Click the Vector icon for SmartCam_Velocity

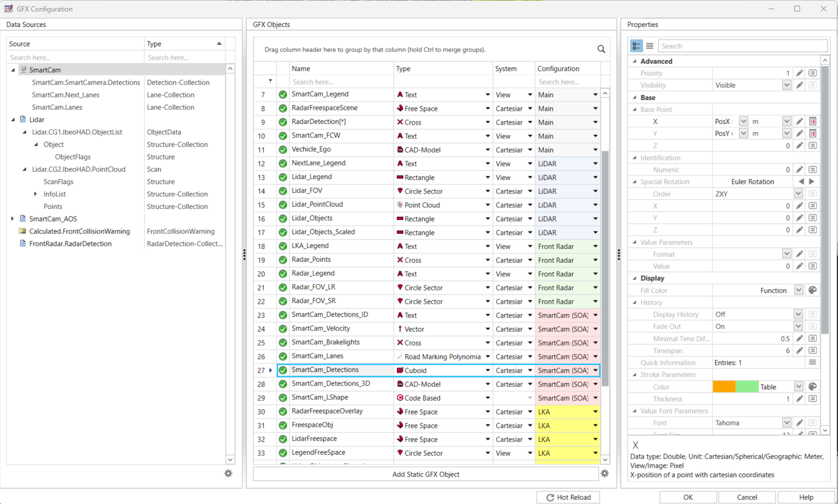click(x=400, y=329)
